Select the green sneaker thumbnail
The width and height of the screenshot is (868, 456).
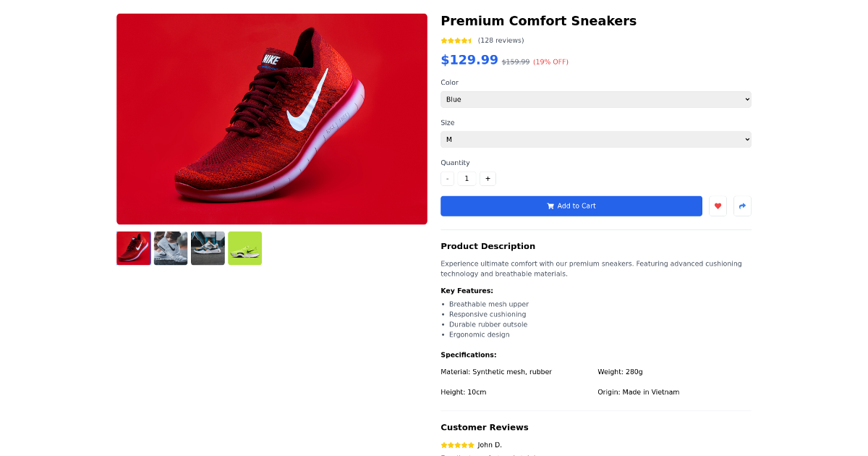244,248
